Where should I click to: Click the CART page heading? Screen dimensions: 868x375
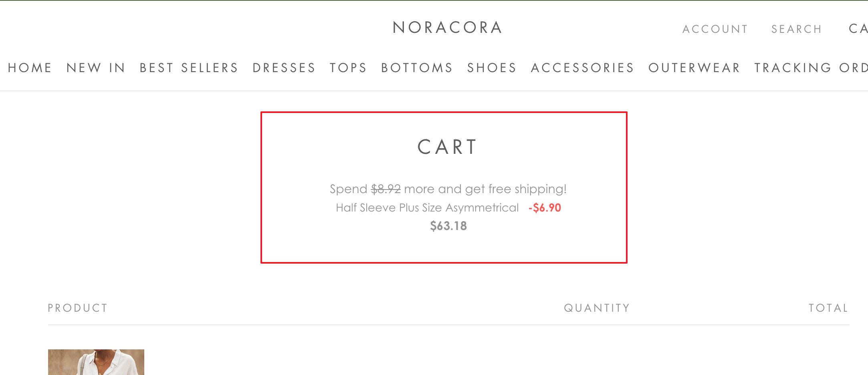pyautogui.click(x=448, y=147)
